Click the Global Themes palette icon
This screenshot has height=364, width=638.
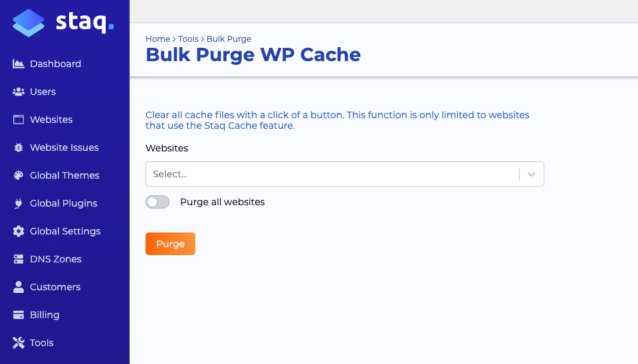(19, 175)
